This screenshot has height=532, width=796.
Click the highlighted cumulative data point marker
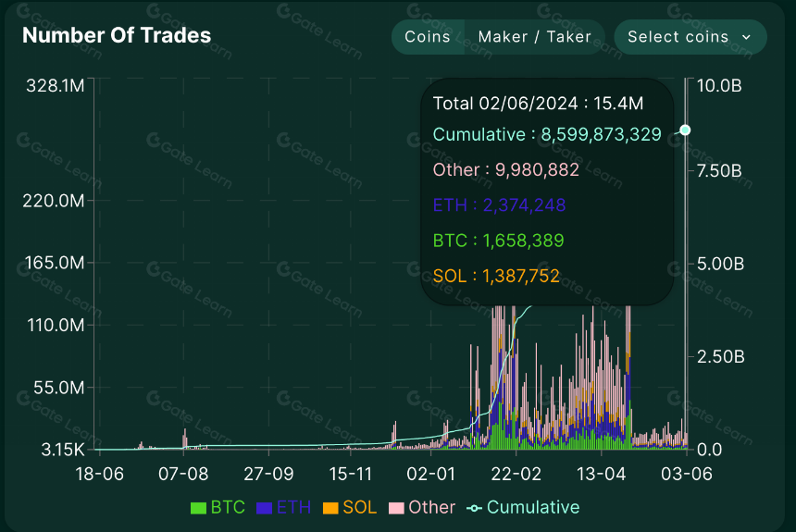pyautogui.click(x=685, y=130)
